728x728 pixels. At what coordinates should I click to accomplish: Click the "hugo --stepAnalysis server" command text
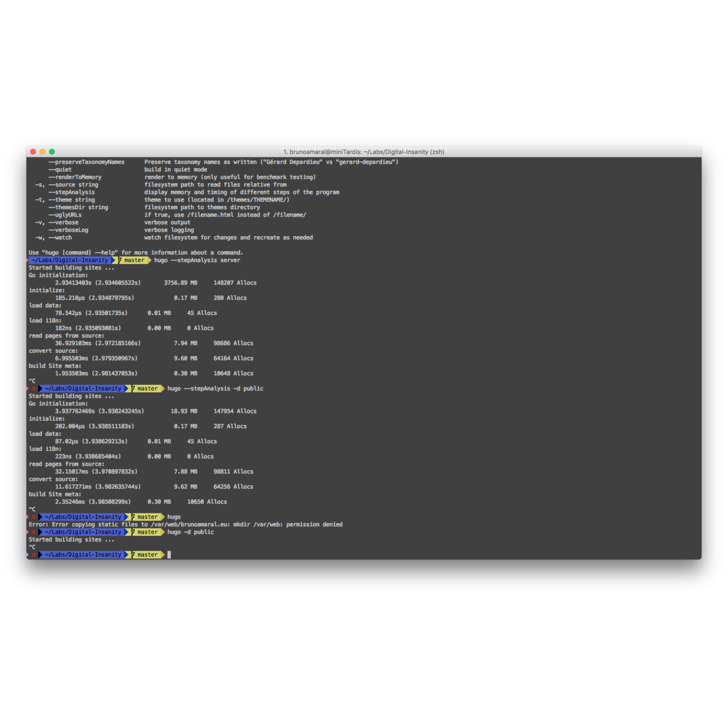(197, 260)
